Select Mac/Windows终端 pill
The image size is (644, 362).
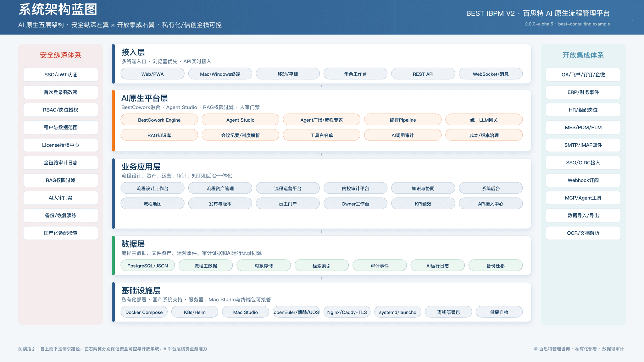coord(220,74)
